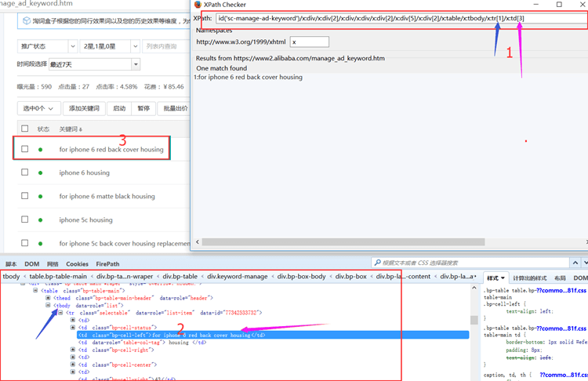This screenshot has width=588, height=381.
Task: Switch to the 脚本 Firebug tab
Action: point(11,264)
